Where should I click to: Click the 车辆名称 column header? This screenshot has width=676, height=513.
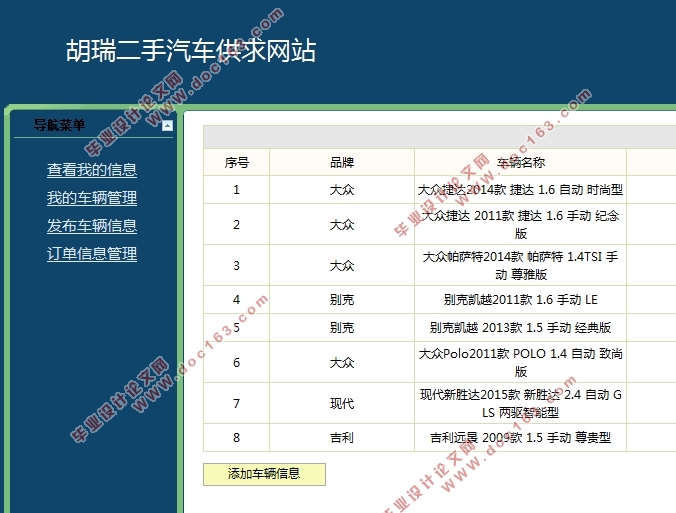pos(520,163)
